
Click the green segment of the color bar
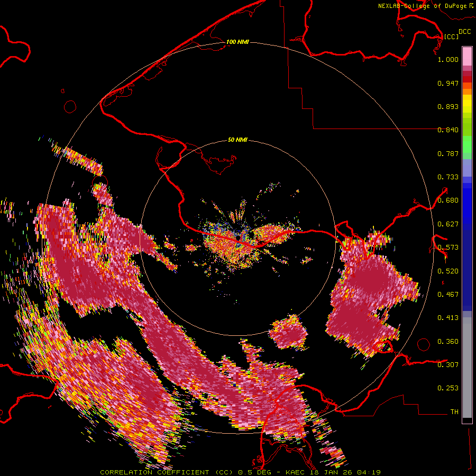[467, 147]
